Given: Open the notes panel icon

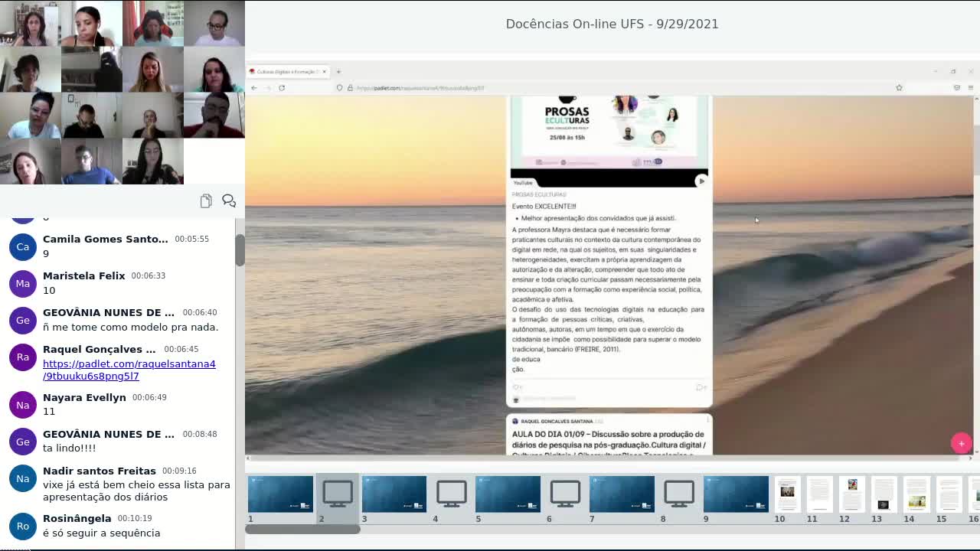Looking at the screenshot, I should click(x=206, y=201).
